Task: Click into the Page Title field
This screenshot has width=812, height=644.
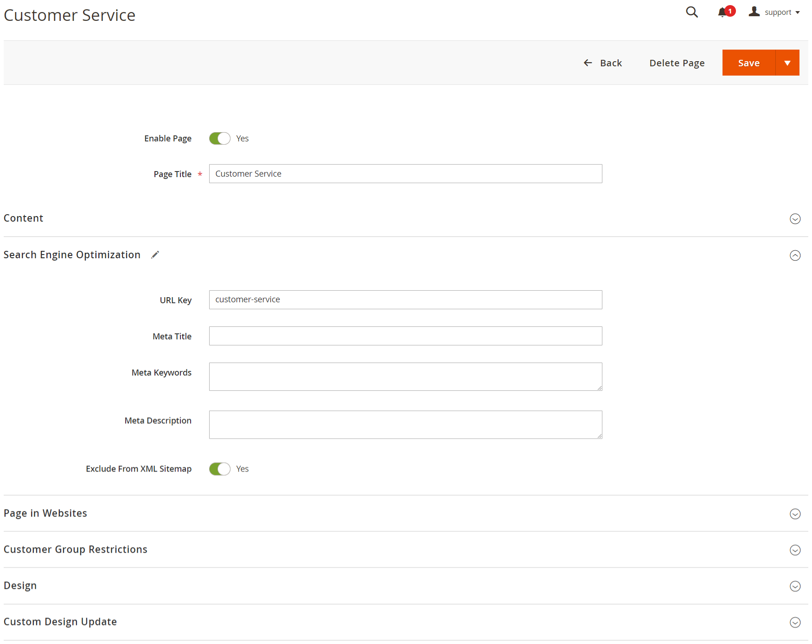Action: point(405,174)
